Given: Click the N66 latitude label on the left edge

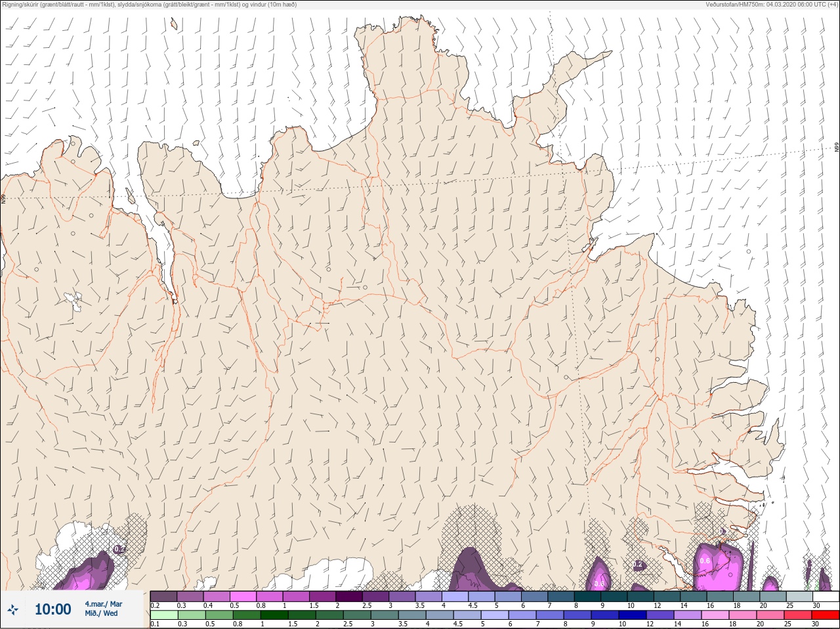Looking at the screenshot, I should tap(3, 198).
